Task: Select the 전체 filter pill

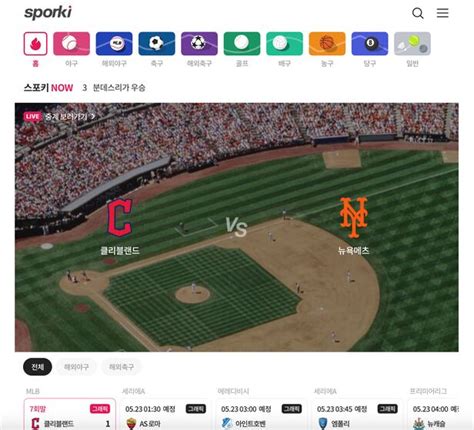Action: [37, 367]
